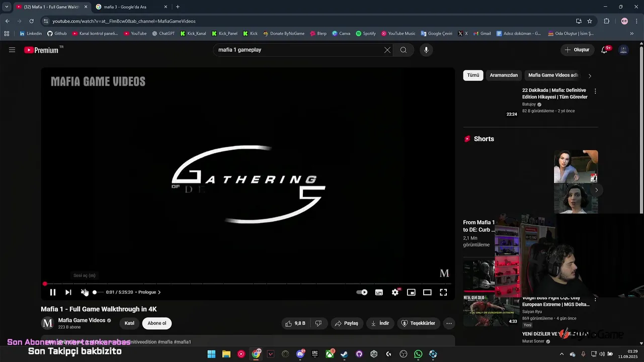This screenshot has height=362, width=644.
Task: Select the Mafia Game Videos filter chip
Action: 553,75
